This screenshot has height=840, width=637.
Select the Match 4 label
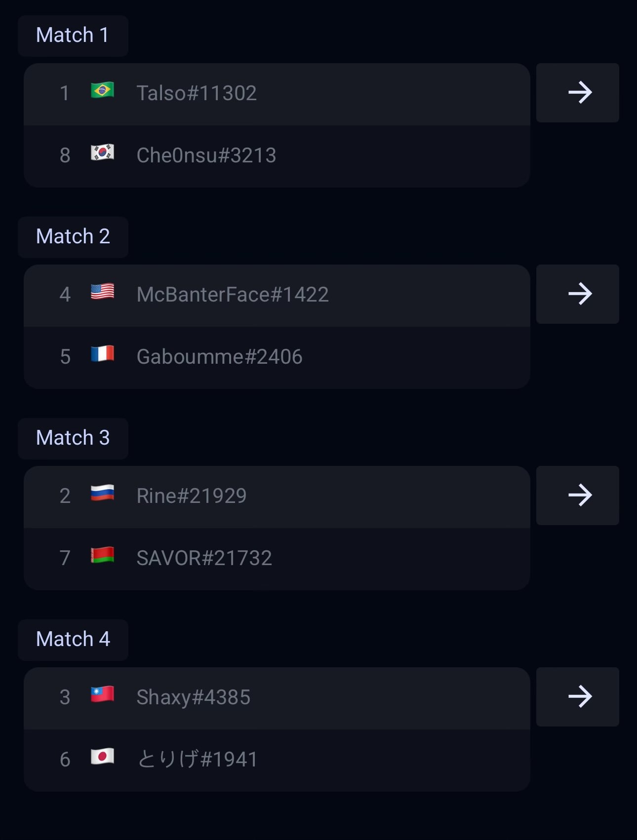coord(73,640)
